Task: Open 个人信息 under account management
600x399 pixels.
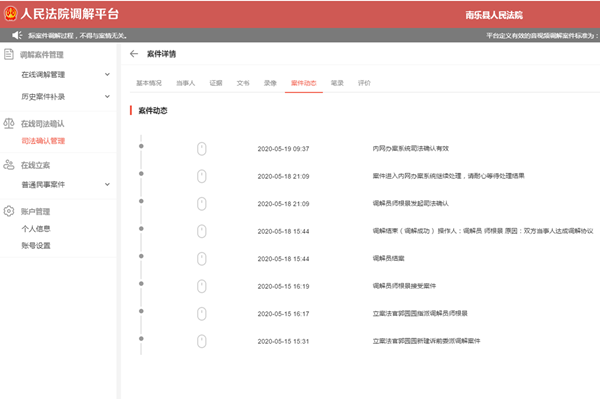Action: 36,229
